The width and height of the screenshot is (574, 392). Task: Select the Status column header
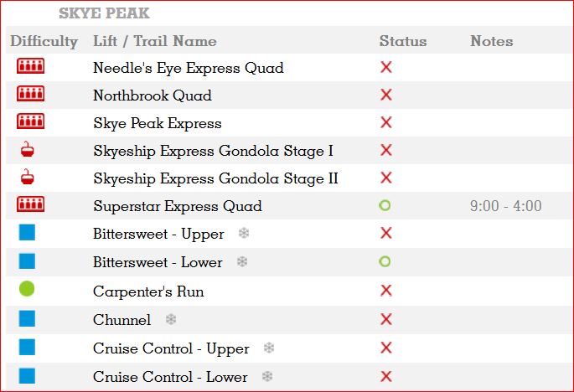tap(403, 41)
